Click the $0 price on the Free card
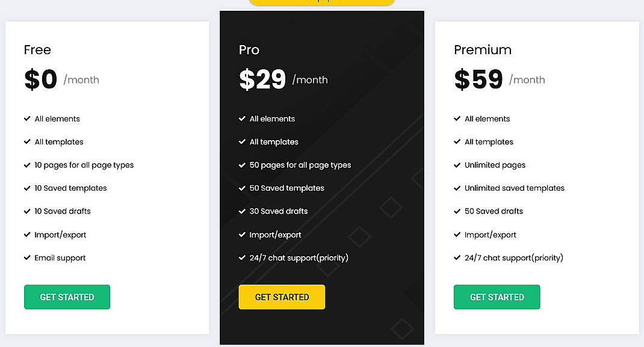Viewport: 644px width, 347px height. (40, 79)
